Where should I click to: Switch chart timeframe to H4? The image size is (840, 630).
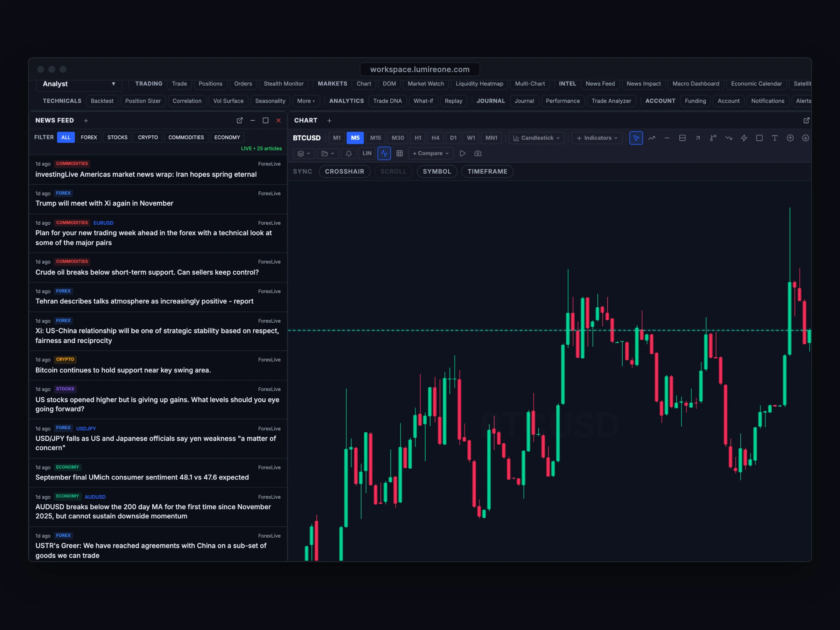[435, 138]
